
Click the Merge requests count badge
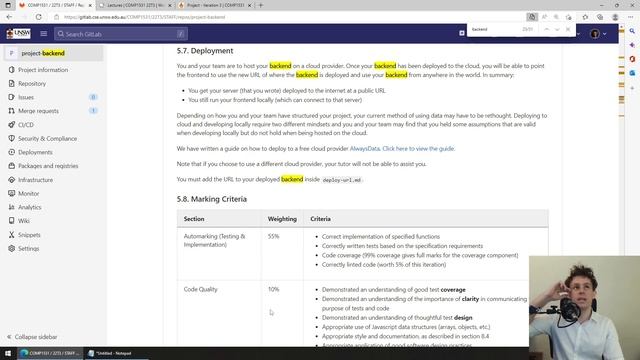[93, 111]
